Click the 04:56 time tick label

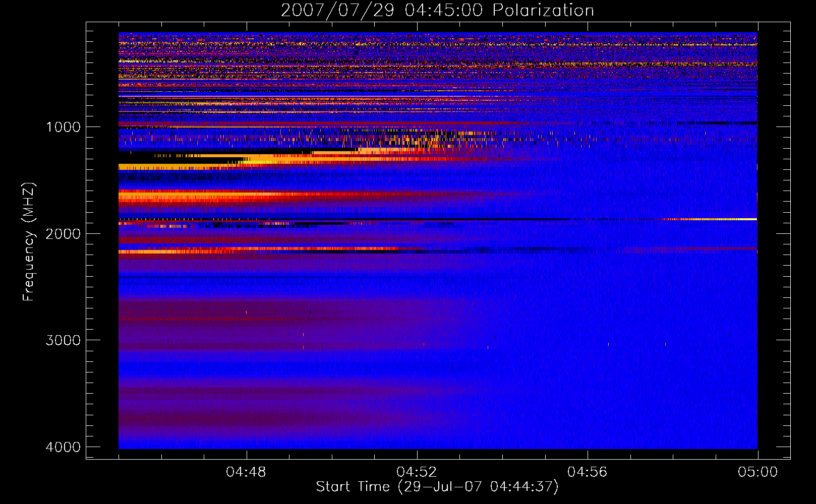[x=587, y=472]
